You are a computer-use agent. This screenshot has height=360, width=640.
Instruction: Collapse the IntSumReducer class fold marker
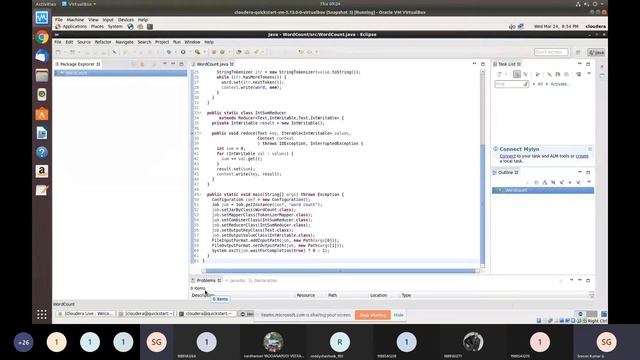[200, 113]
